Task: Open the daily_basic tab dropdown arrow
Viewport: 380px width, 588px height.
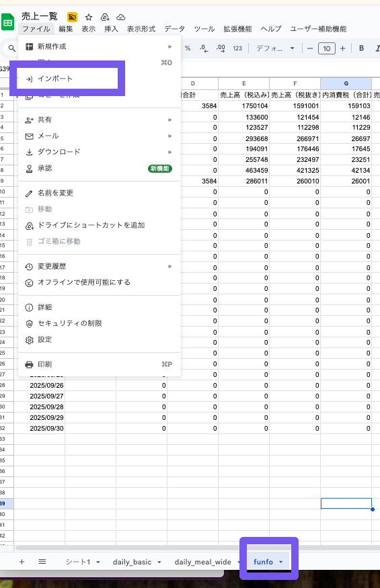Action: click(159, 562)
